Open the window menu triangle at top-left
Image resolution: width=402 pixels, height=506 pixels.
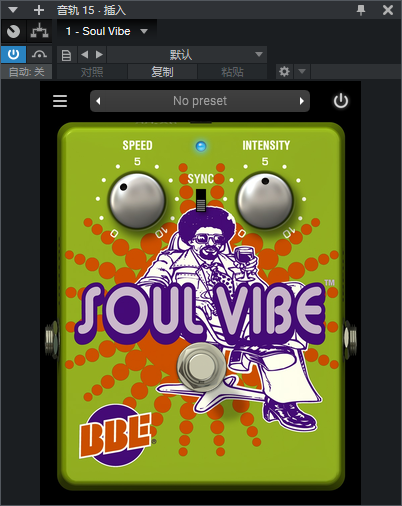[x=13, y=10]
